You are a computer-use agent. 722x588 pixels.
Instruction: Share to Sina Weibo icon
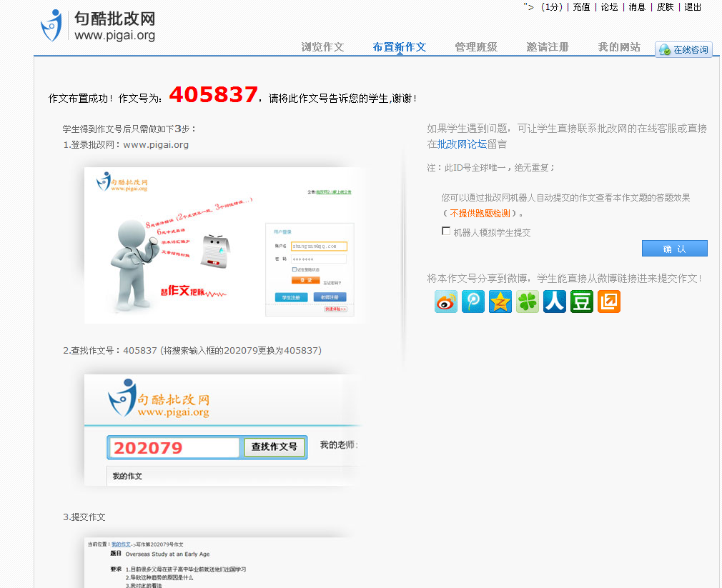[x=446, y=302]
